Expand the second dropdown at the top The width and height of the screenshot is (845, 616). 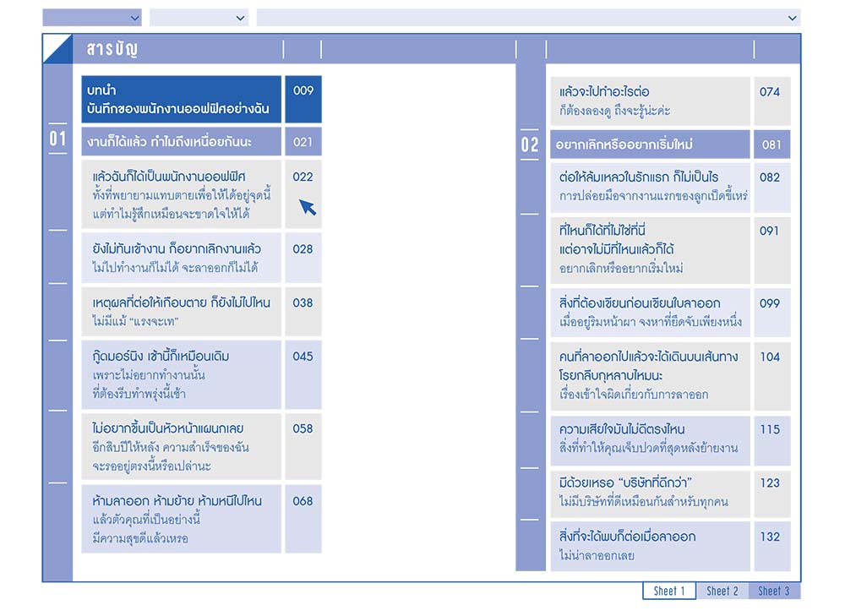[199, 16]
